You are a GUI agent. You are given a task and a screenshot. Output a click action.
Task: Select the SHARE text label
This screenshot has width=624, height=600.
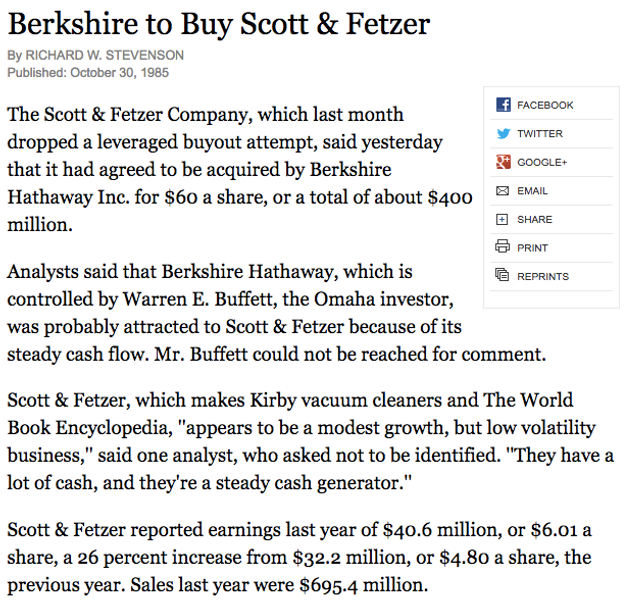click(534, 220)
